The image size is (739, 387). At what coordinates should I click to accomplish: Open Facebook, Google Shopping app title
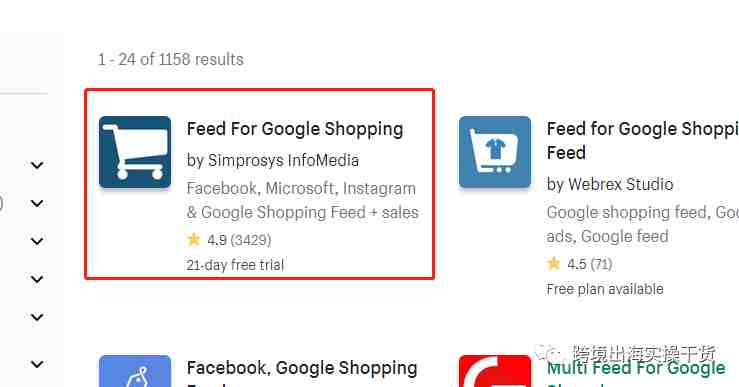coord(302,368)
